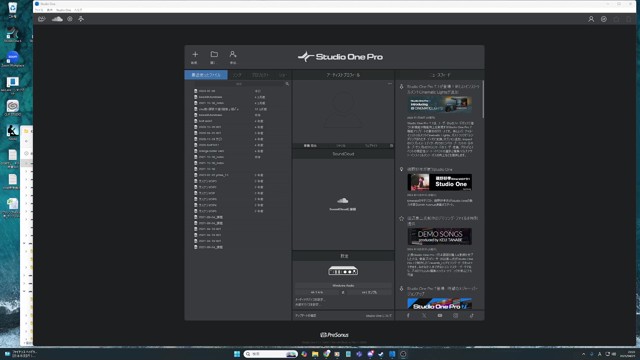Image resolution: width=640 pixels, height=360 pixels.
Task: Open the sample rate dropdown under Windows Audio
Action: (317, 292)
